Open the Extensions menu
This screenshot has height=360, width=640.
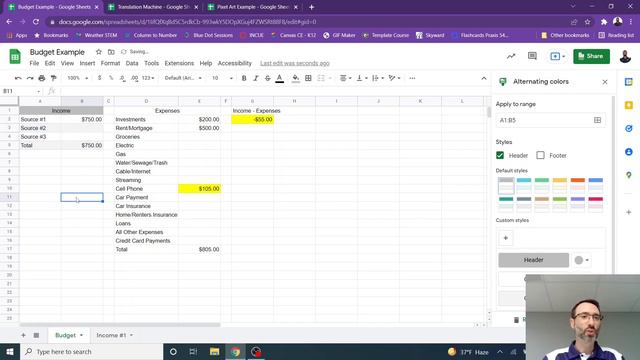coord(179,63)
